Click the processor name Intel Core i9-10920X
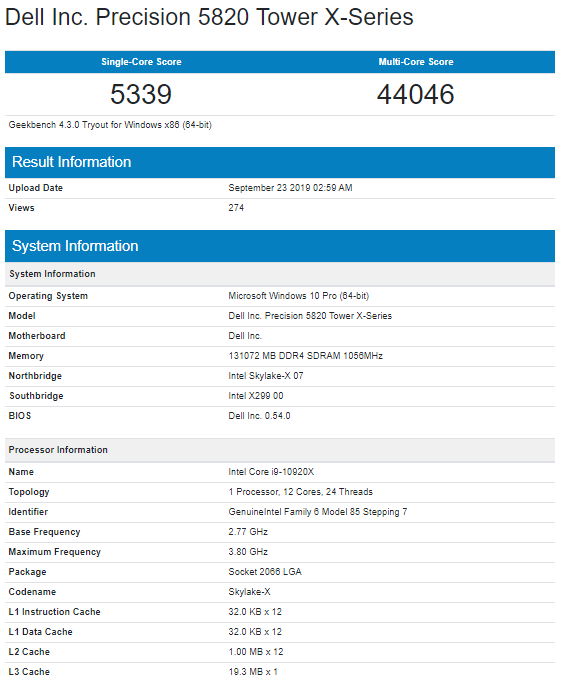This screenshot has width=564, height=689. (271, 472)
